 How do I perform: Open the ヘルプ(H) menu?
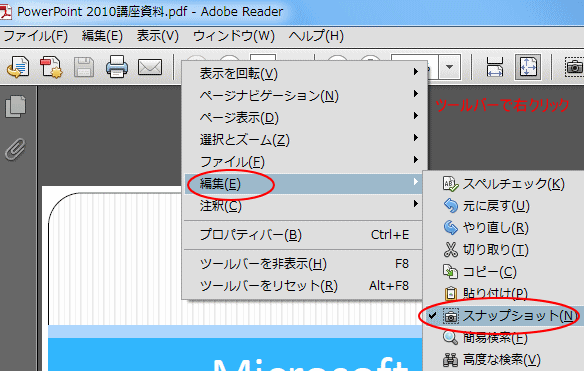316,36
